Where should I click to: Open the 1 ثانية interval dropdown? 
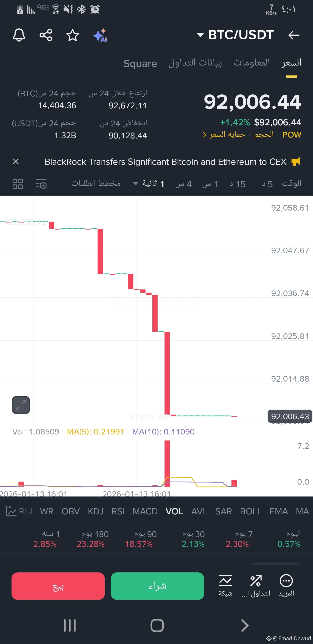pyautogui.click(x=149, y=184)
